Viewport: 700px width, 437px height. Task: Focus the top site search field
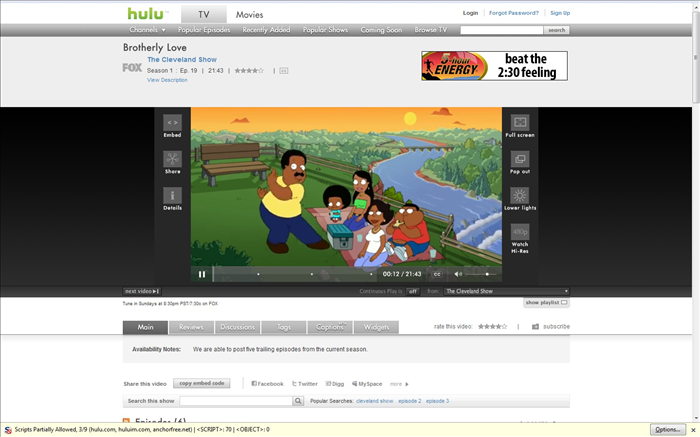point(502,30)
